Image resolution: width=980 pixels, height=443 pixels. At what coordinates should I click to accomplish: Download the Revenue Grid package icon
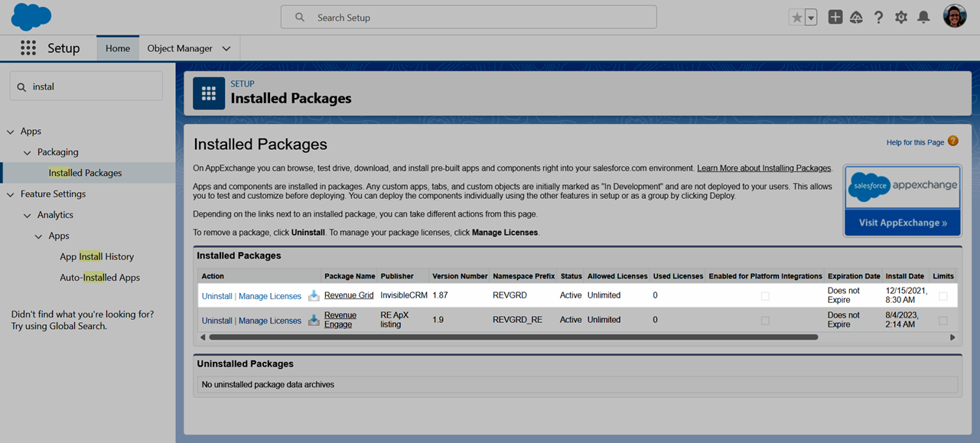pos(314,296)
